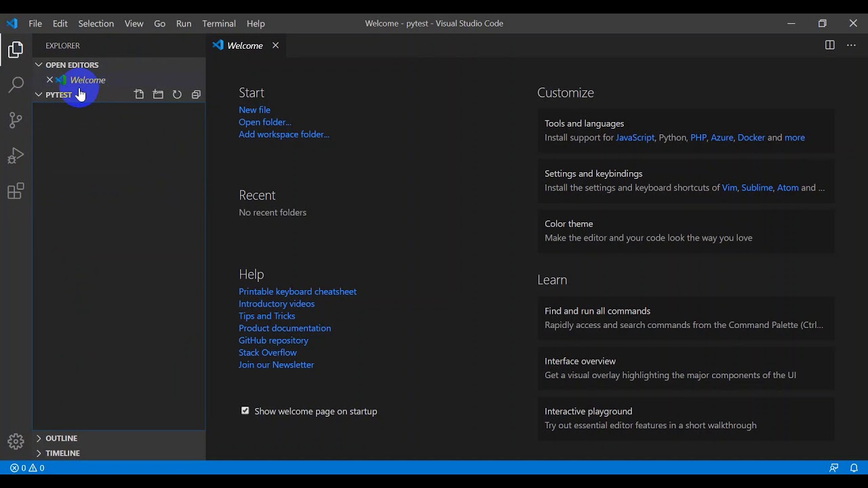This screenshot has width=868, height=488.
Task: Install Atom keybindings link
Action: click(788, 188)
